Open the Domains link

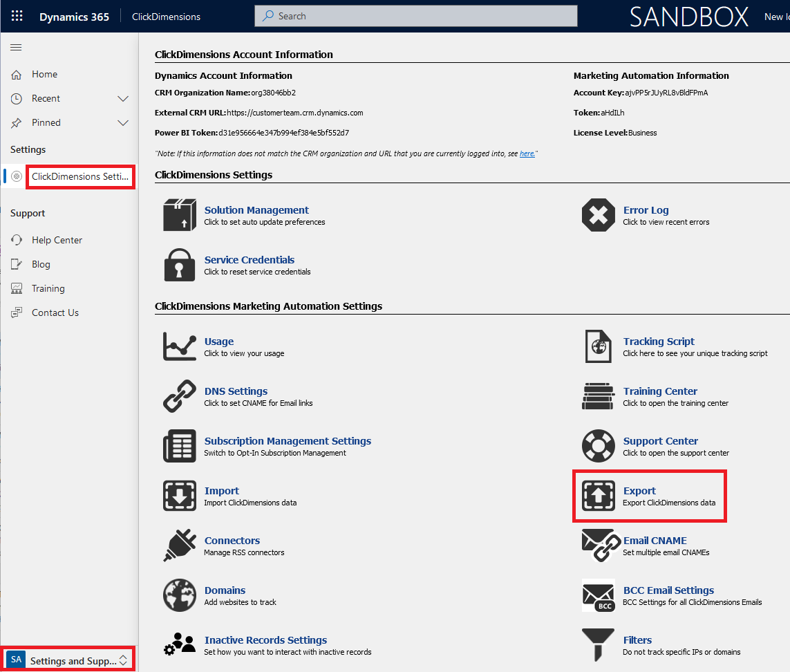tap(225, 590)
